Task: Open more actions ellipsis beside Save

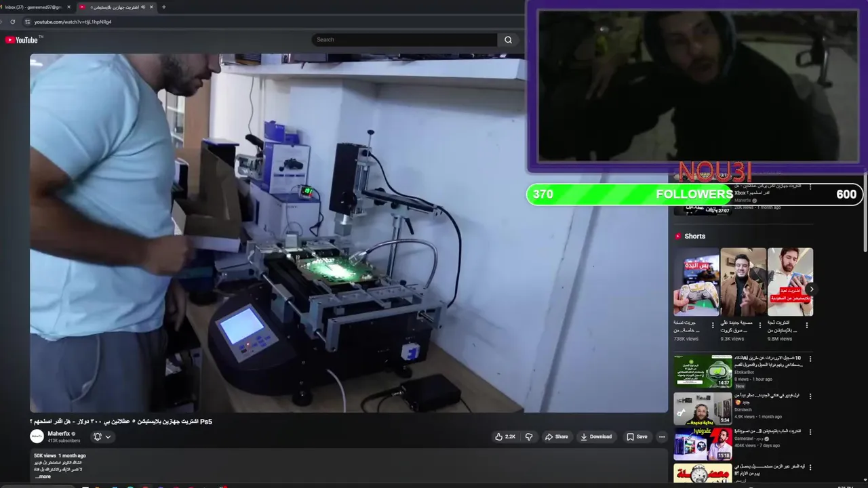Action: tap(662, 436)
